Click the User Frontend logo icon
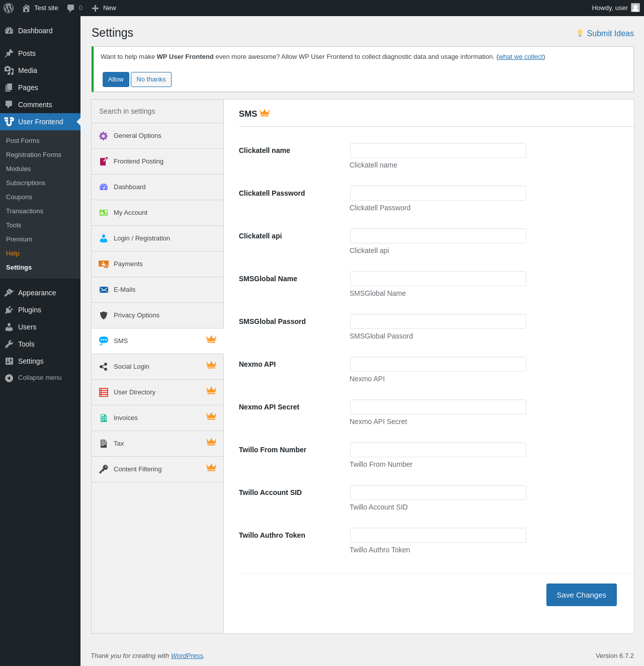Screen dimensions: 644x666 pyautogui.click(x=9, y=122)
